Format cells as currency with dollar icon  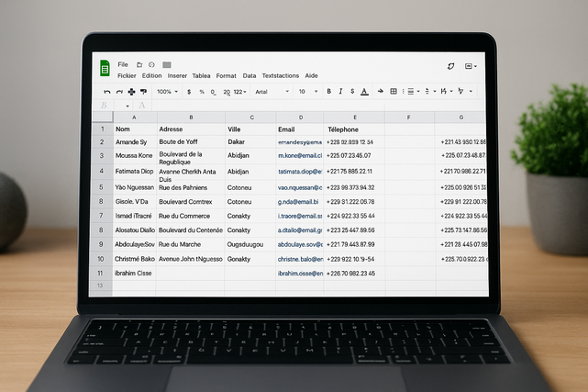point(189,92)
